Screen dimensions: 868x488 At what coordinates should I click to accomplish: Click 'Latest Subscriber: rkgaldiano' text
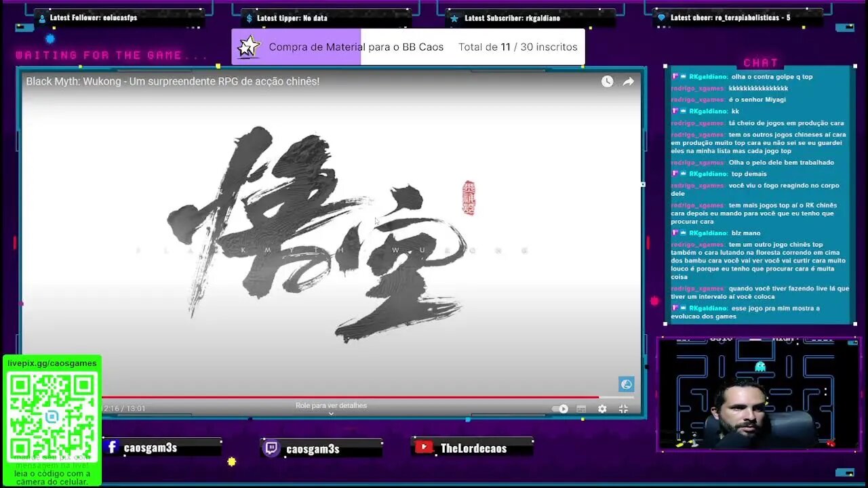click(x=512, y=18)
